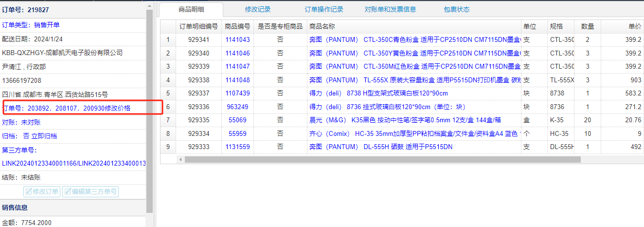Select order detail cell 929340
Viewport: 644px width, 227px height.
(198, 53)
